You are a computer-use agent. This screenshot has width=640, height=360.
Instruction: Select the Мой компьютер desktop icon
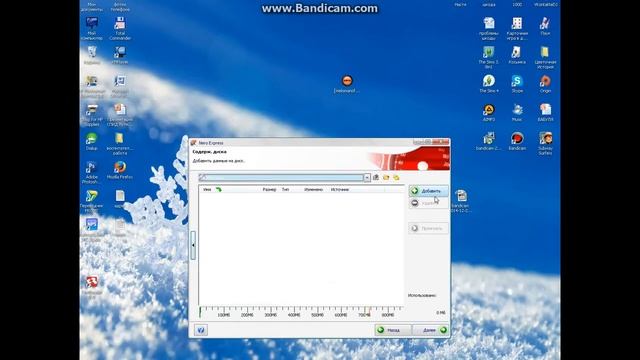point(91,29)
